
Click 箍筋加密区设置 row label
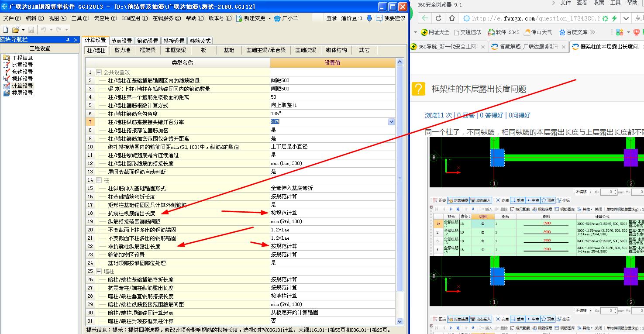126,255
